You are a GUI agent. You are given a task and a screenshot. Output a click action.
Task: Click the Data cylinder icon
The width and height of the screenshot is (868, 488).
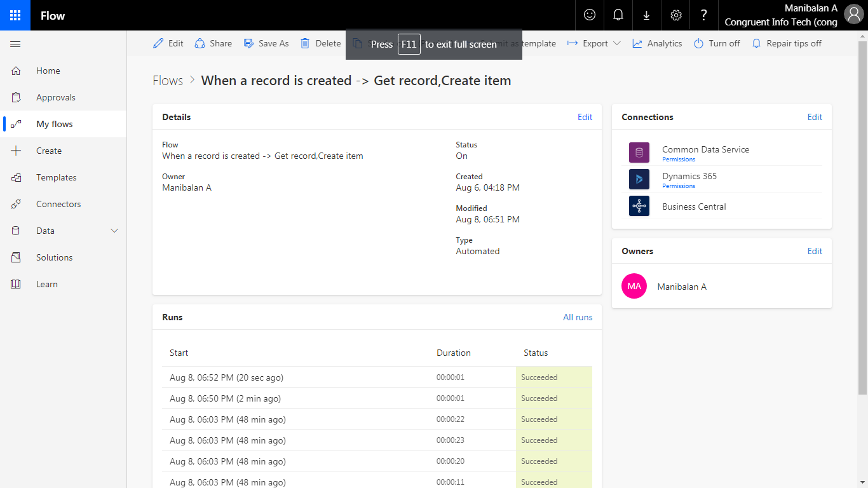click(16, 231)
